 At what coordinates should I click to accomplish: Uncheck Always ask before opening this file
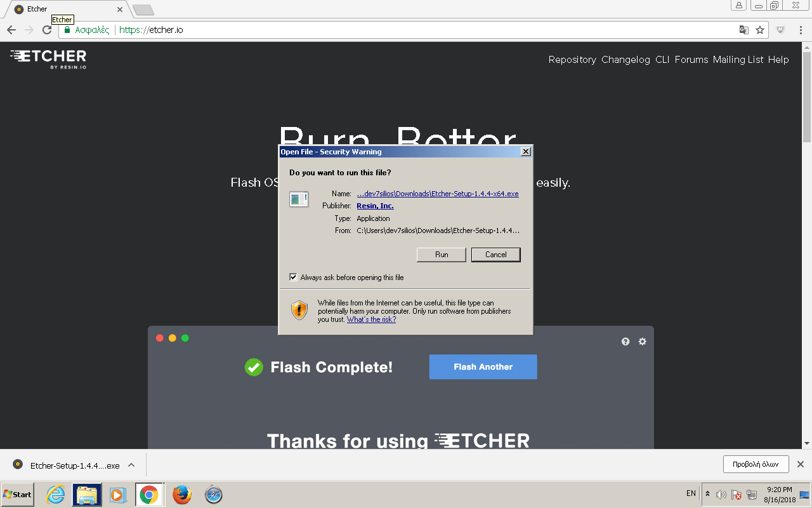point(293,277)
